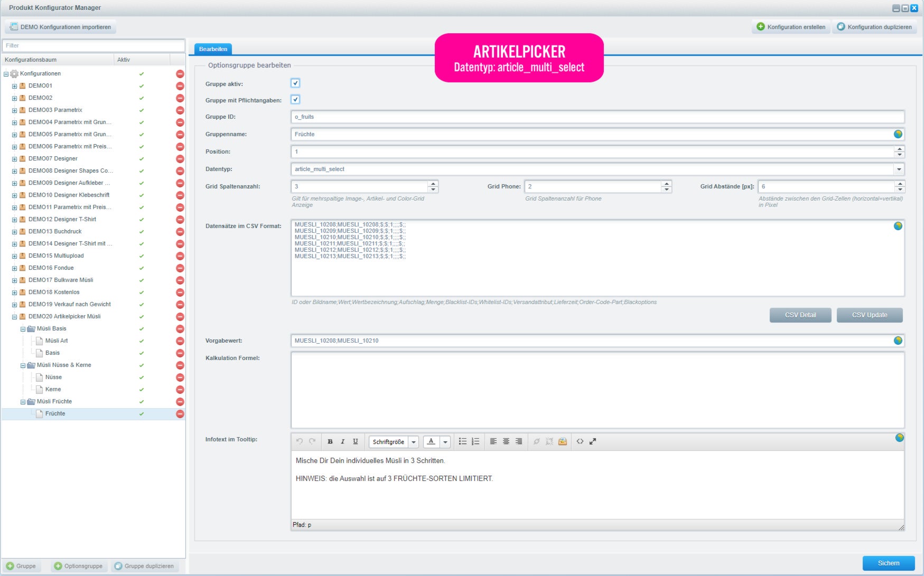Apply italic formatting in tooltip editor
This screenshot has width=924, height=576.
(x=342, y=441)
